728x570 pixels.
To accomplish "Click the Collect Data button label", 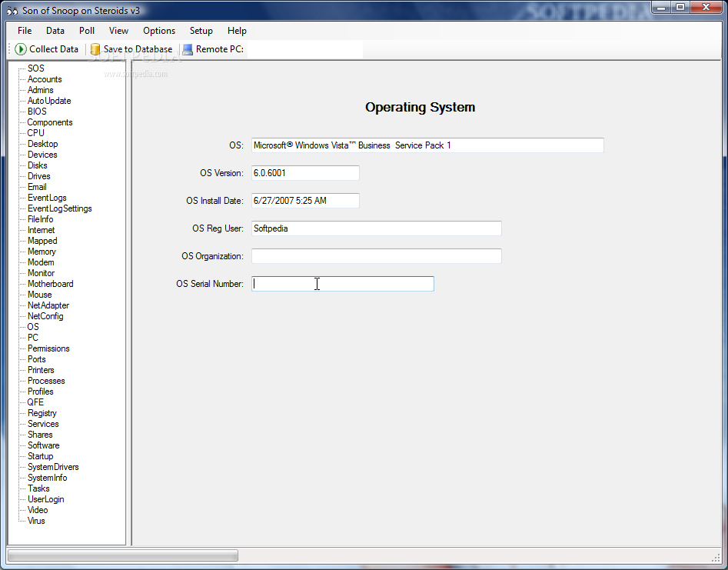I will (54, 49).
